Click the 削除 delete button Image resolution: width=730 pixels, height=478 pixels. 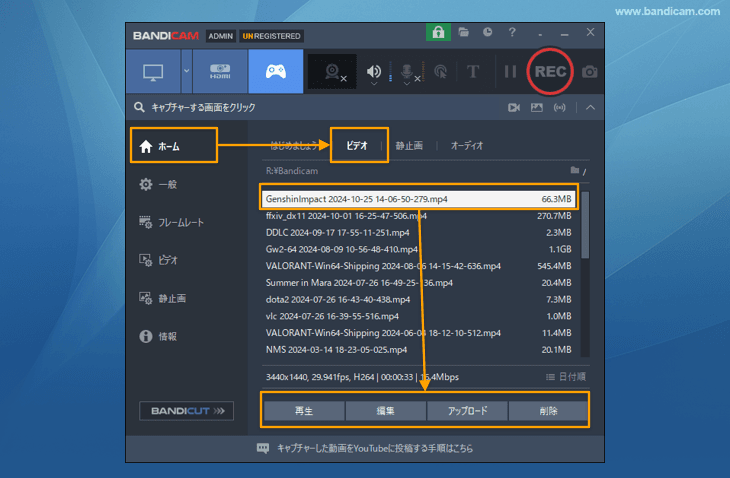click(x=548, y=411)
